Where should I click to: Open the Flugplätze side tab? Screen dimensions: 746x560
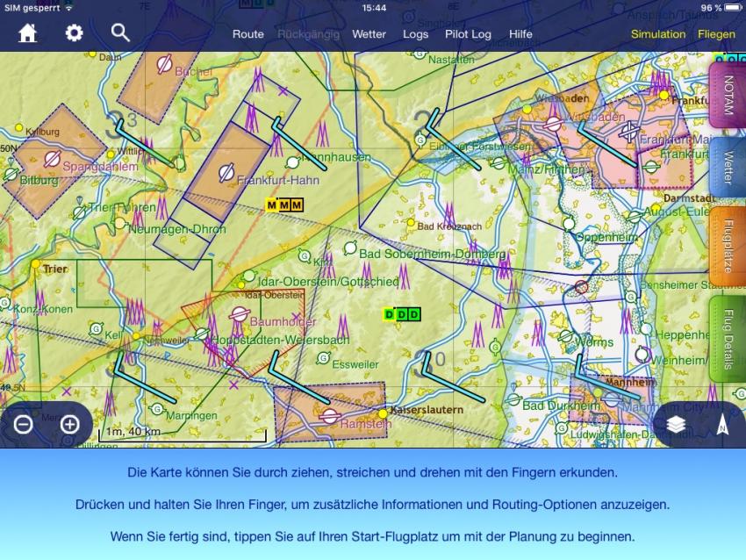(727, 246)
